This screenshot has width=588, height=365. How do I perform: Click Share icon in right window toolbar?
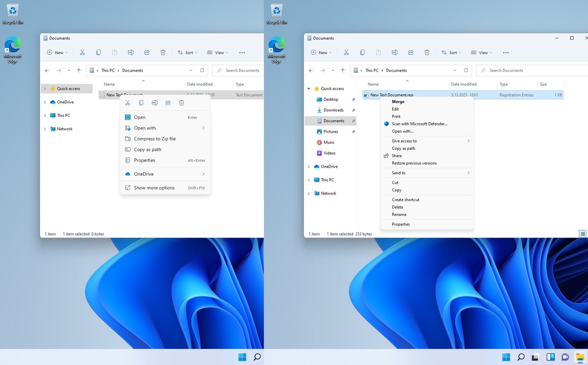coord(411,53)
